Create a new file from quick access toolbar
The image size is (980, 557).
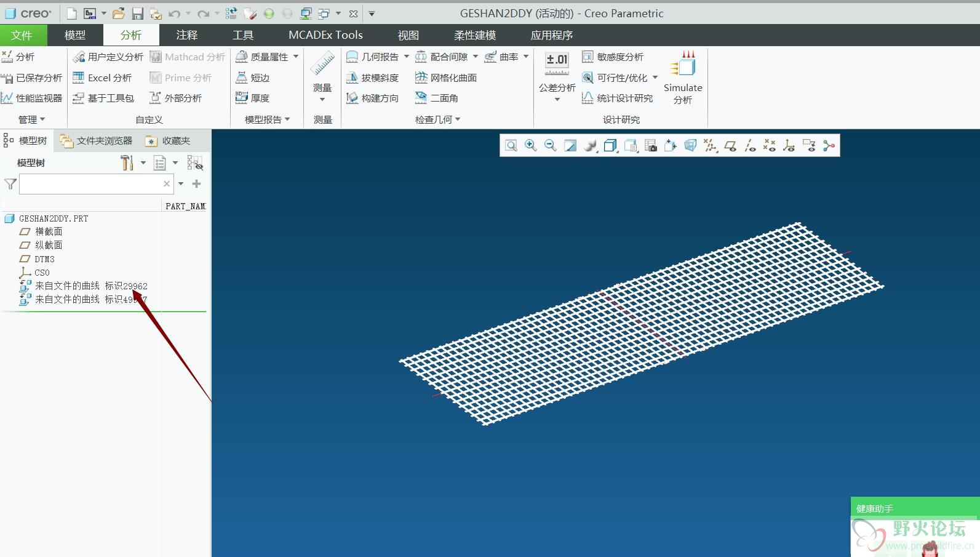point(72,13)
